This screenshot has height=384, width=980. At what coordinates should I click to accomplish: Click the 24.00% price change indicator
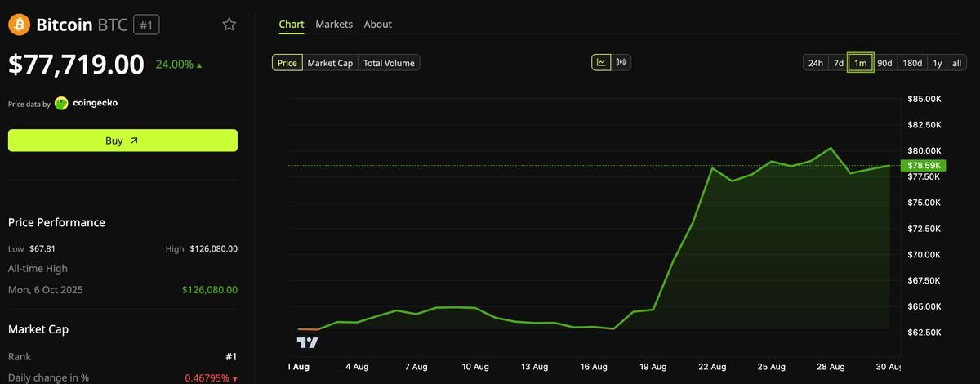[179, 65]
